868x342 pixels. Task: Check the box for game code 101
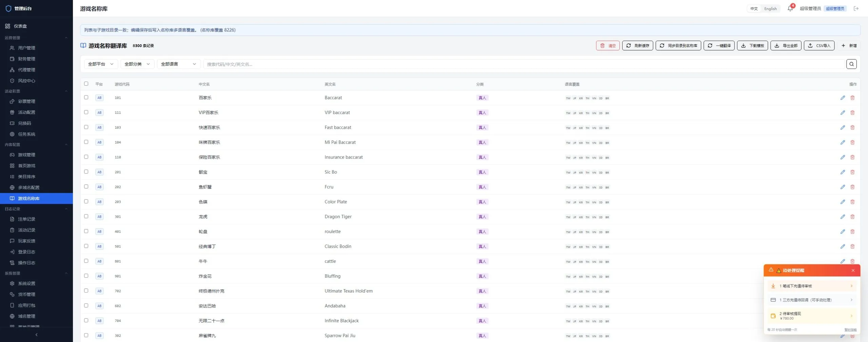(x=86, y=97)
